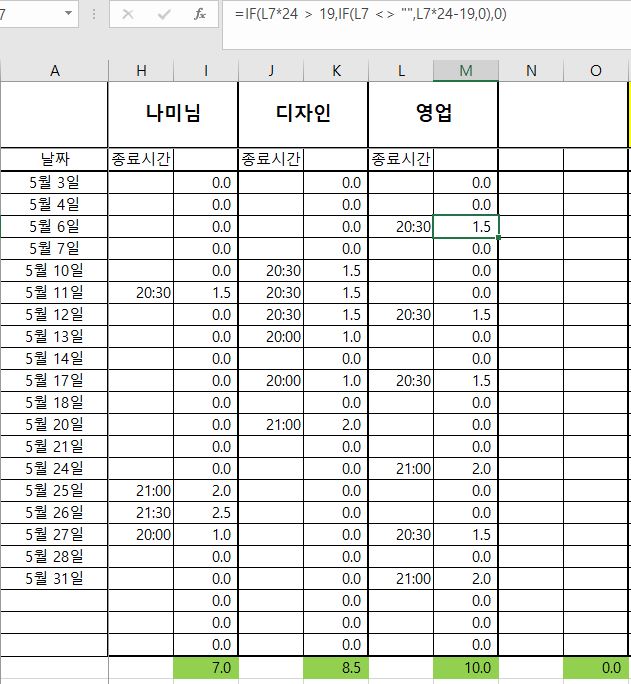Image resolution: width=631 pixels, height=684 pixels.
Task: Click 20:30 in column J for 5월 10일
Action: coord(271,270)
